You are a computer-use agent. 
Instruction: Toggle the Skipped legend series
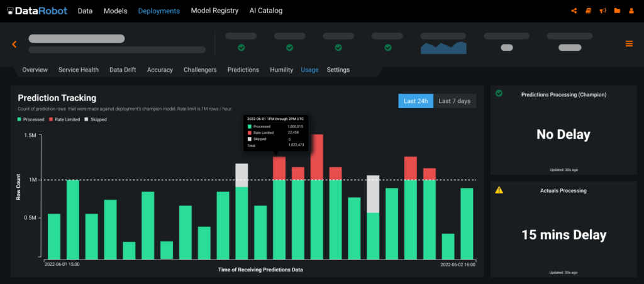(x=95, y=119)
